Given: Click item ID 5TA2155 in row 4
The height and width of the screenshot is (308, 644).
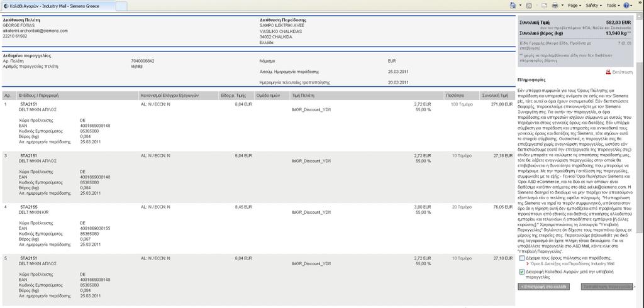Looking at the screenshot, I should (x=28, y=207).
